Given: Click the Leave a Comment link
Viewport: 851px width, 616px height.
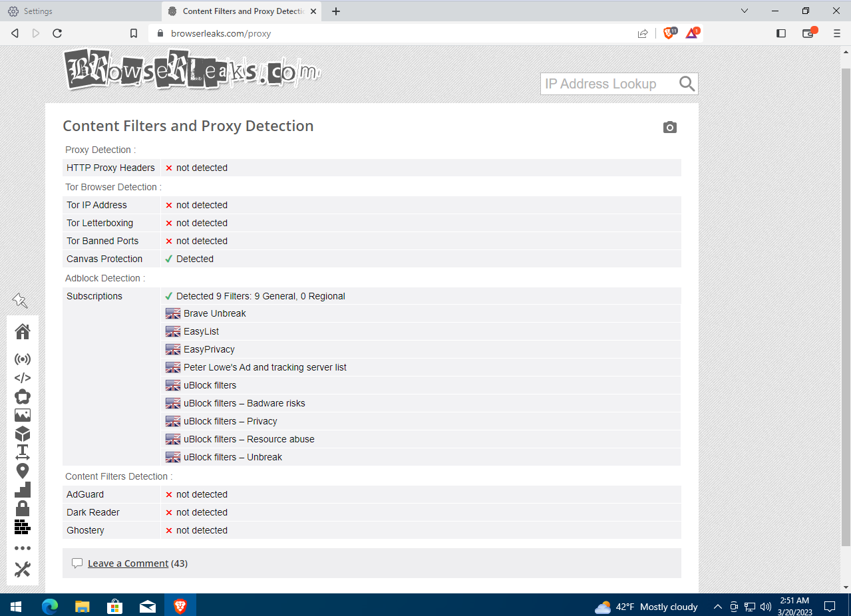Looking at the screenshot, I should [x=128, y=563].
